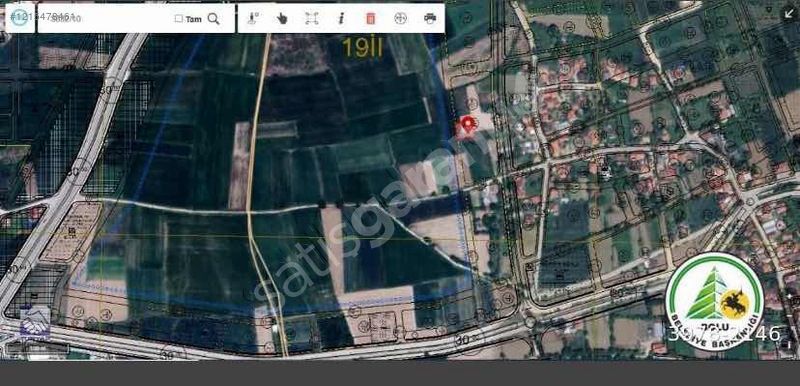Click the red trash delete icon
The width and height of the screenshot is (800, 386).
pos(371,18)
